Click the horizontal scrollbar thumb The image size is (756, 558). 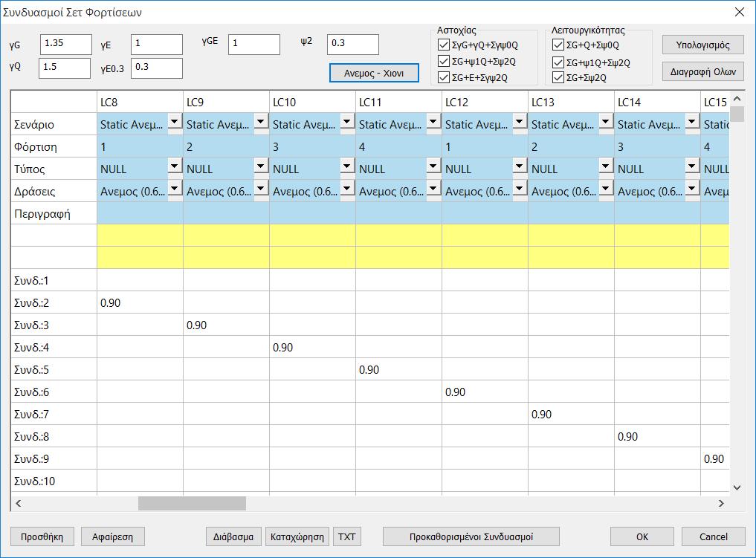(x=192, y=503)
